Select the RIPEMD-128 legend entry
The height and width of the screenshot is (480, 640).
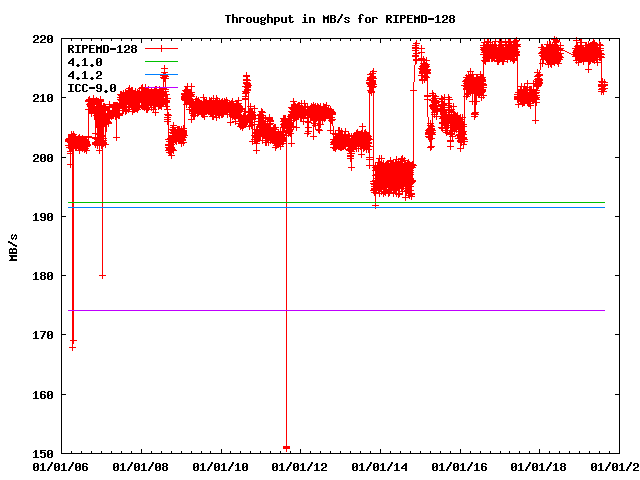coord(101,48)
